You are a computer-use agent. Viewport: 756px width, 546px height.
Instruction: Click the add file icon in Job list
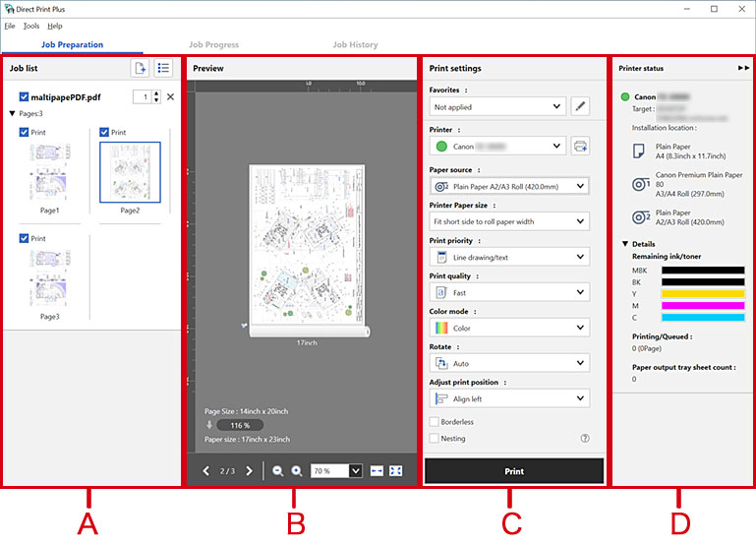[x=141, y=68]
